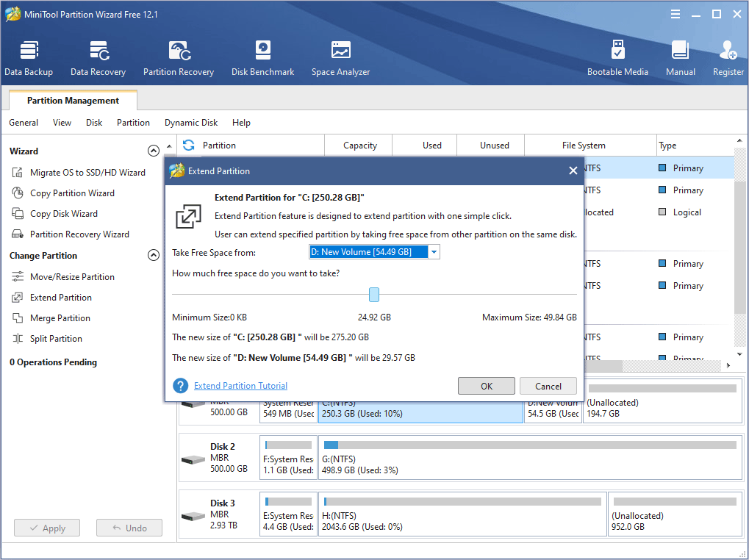Image resolution: width=749 pixels, height=560 pixels.
Task: Sort by the Capacity column header
Action: [359, 145]
